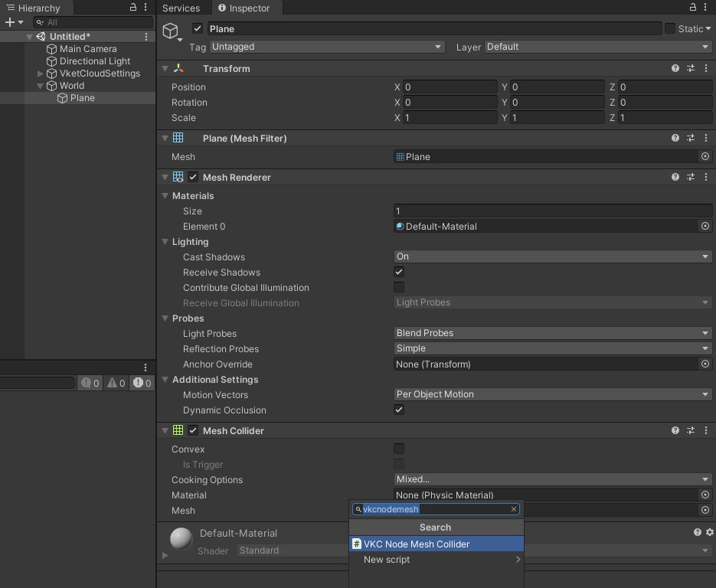Expand the VketCloudSettings tree item
The height and width of the screenshot is (588, 716).
41,73
